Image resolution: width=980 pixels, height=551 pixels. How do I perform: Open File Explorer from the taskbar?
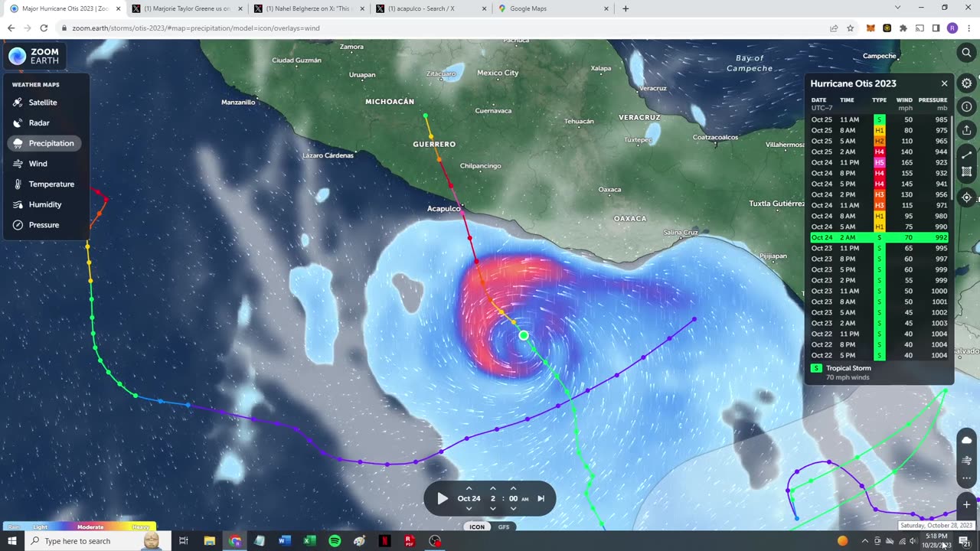tap(210, 541)
